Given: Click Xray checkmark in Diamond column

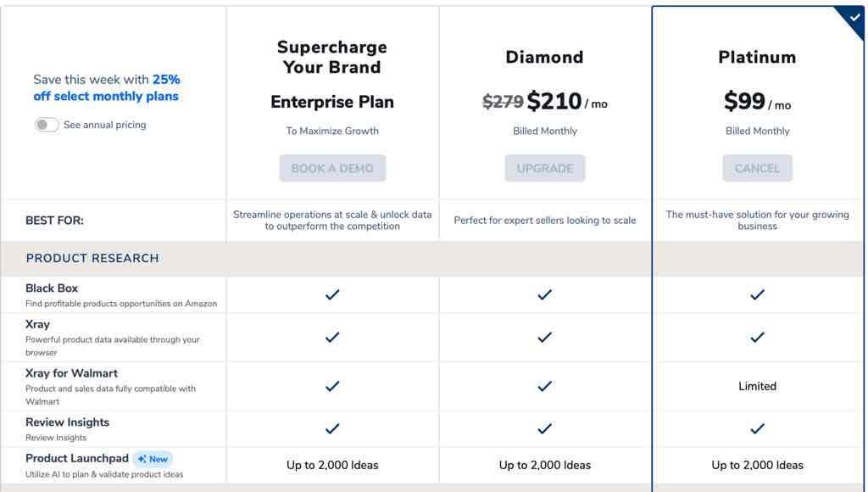Looking at the screenshot, I should (x=545, y=337).
